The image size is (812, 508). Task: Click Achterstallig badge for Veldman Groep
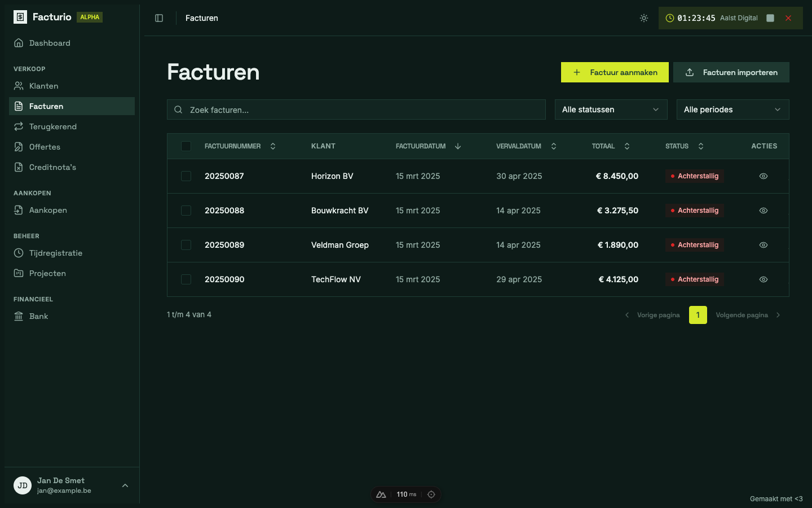point(695,245)
